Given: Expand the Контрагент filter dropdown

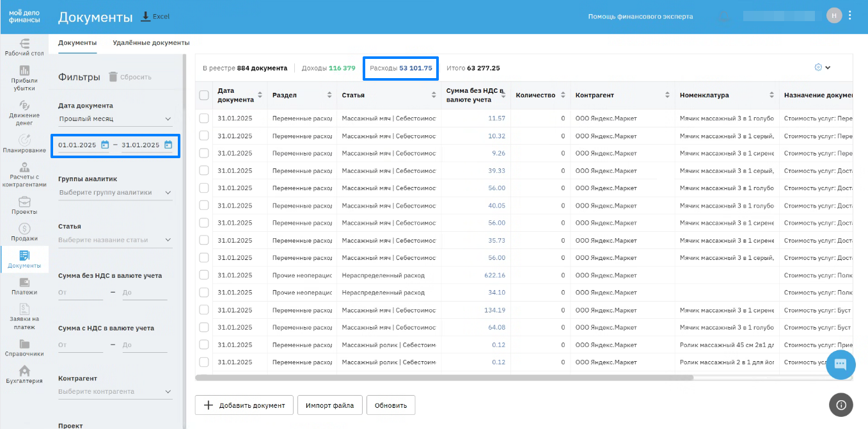Looking at the screenshot, I should pos(115,391).
